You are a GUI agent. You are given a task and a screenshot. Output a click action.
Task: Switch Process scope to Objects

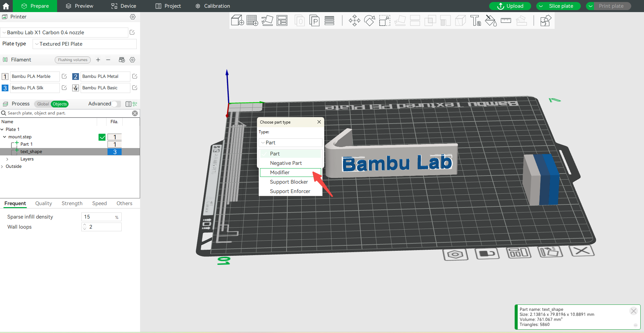pyautogui.click(x=60, y=104)
